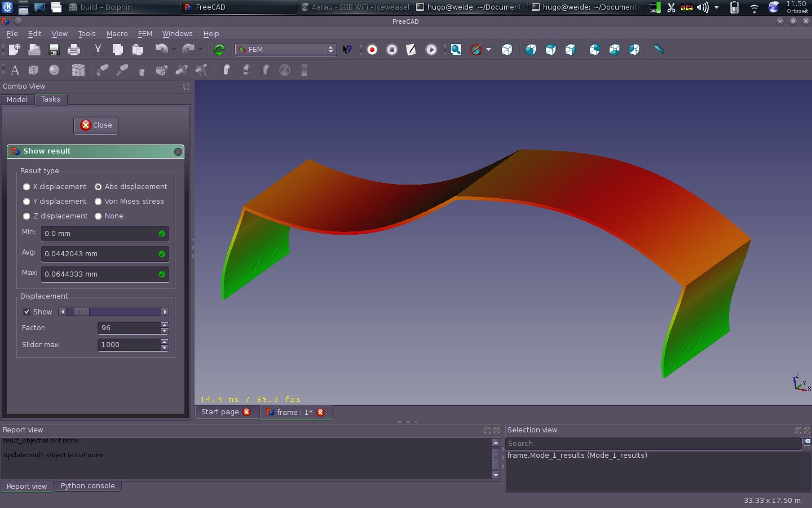Open the macros dialog icon
Viewport: 812px width, 508px height.
click(412, 50)
